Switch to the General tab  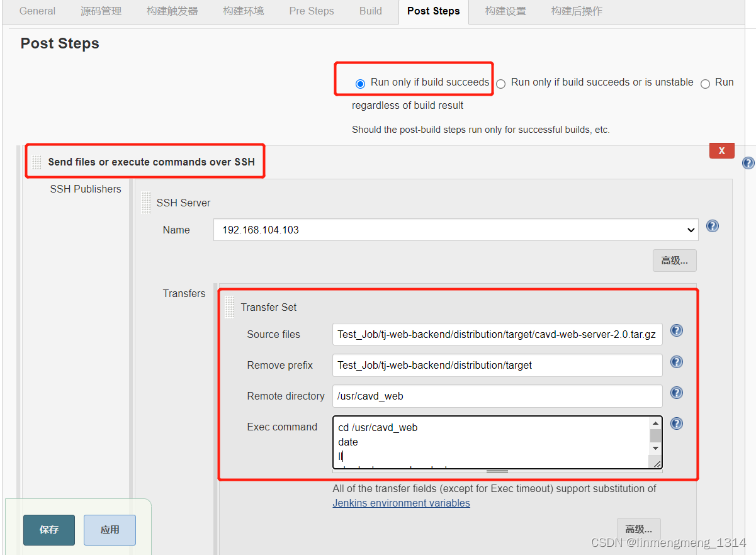37,11
